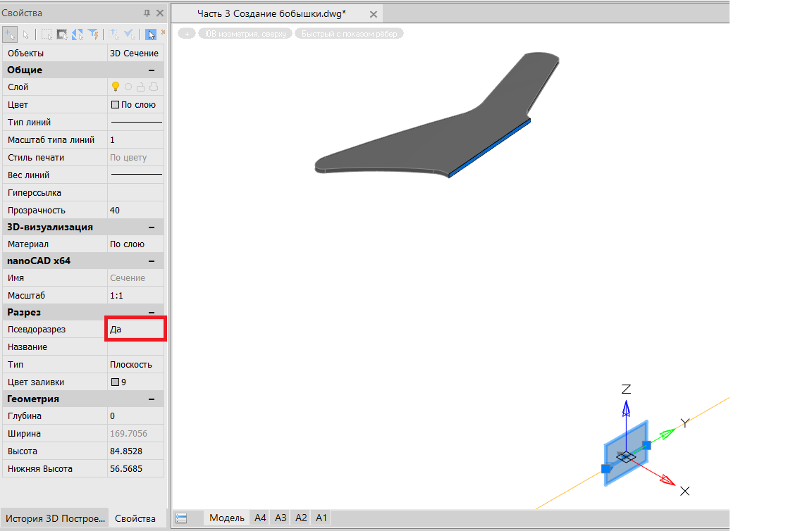Click the invert selection icon
The height and width of the screenshot is (531, 812).
[x=78, y=34]
